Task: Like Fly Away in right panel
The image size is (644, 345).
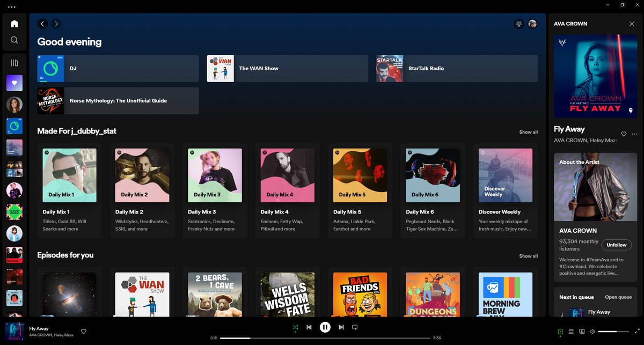Action: point(624,134)
